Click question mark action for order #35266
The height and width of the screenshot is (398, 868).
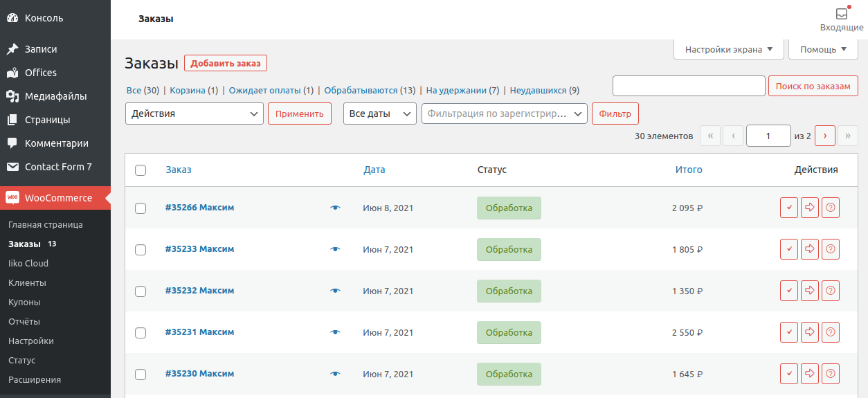pyautogui.click(x=831, y=208)
